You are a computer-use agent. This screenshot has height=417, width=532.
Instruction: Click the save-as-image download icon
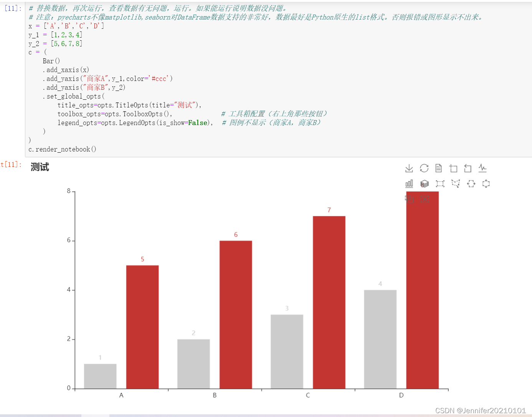[409, 168]
